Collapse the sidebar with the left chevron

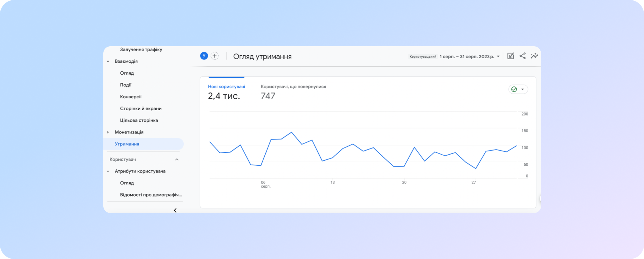point(175,210)
